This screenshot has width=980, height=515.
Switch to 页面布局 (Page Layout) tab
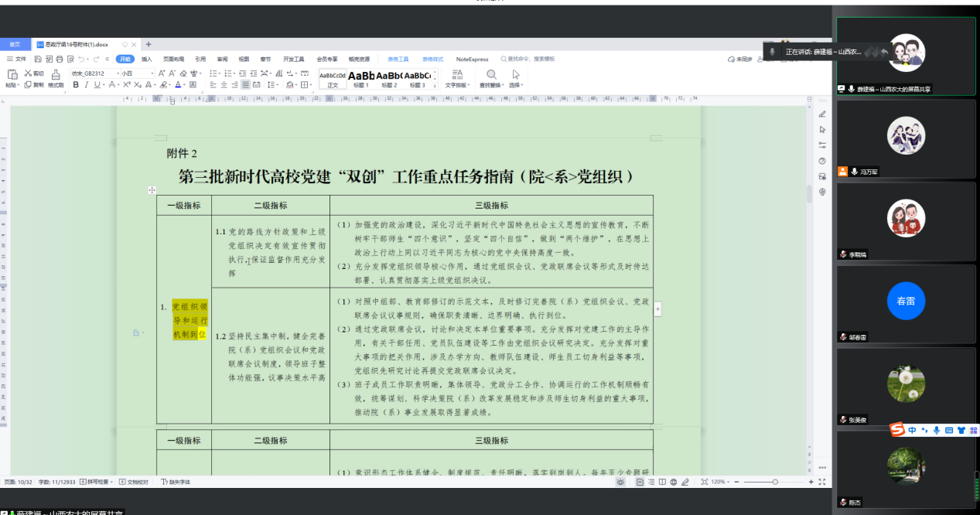(173, 59)
